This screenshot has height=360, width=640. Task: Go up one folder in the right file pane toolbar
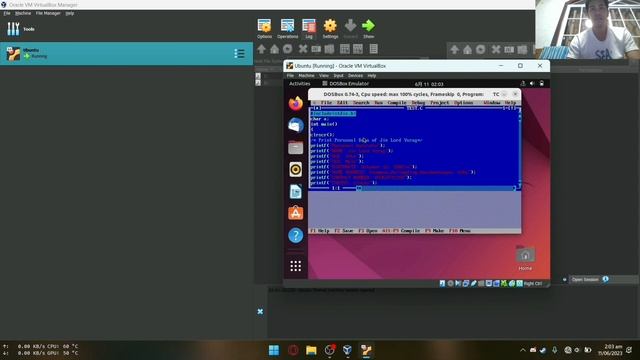(x=454, y=50)
